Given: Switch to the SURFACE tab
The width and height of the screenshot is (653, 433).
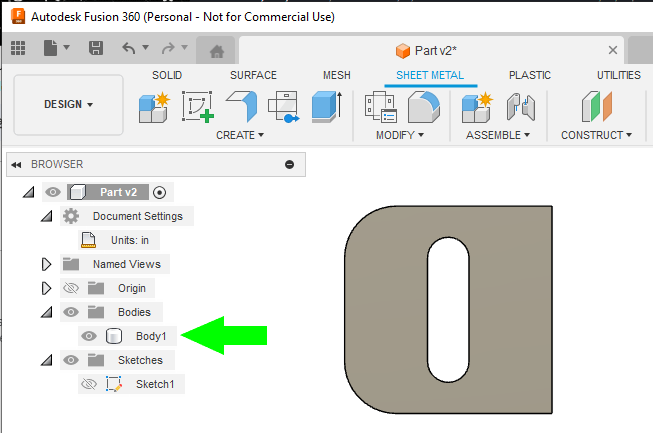Looking at the screenshot, I should [253, 75].
